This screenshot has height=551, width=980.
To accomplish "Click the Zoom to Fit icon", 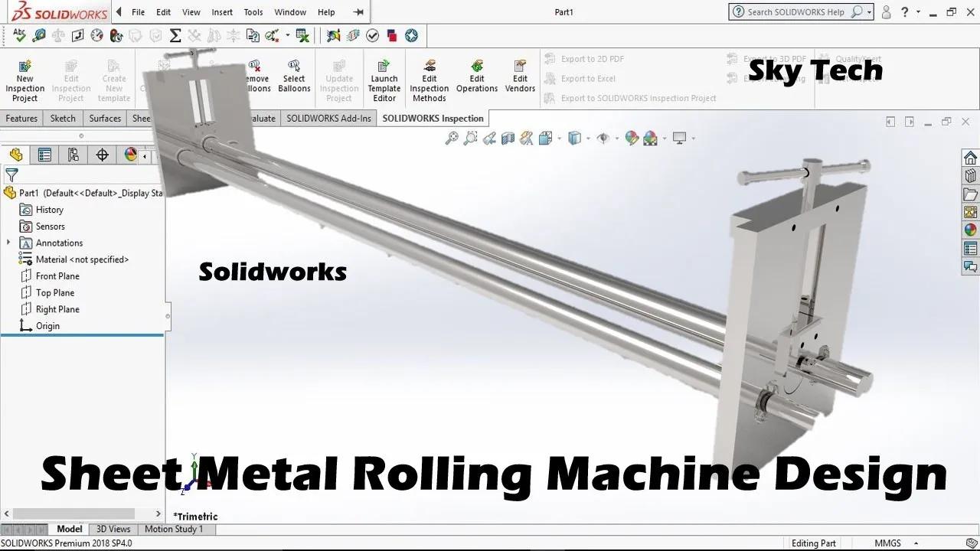I will pyautogui.click(x=452, y=138).
